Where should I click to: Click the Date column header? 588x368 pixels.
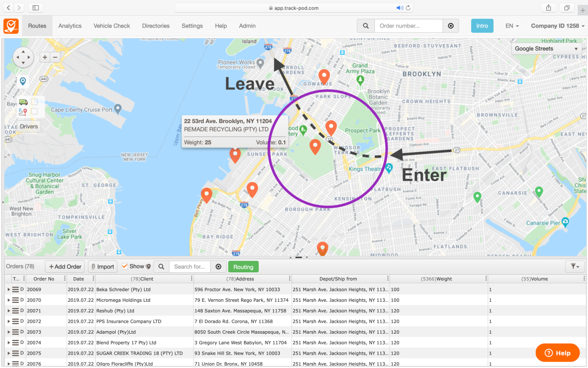[x=78, y=279]
